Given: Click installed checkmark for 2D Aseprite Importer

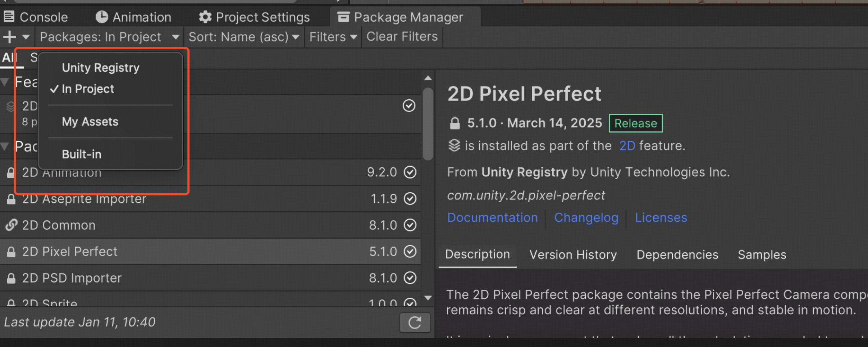Looking at the screenshot, I should pyautogui.click(x=410, y=199).
